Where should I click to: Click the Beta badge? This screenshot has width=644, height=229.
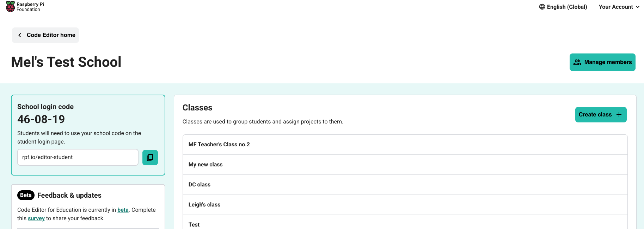tap(26, 195)
